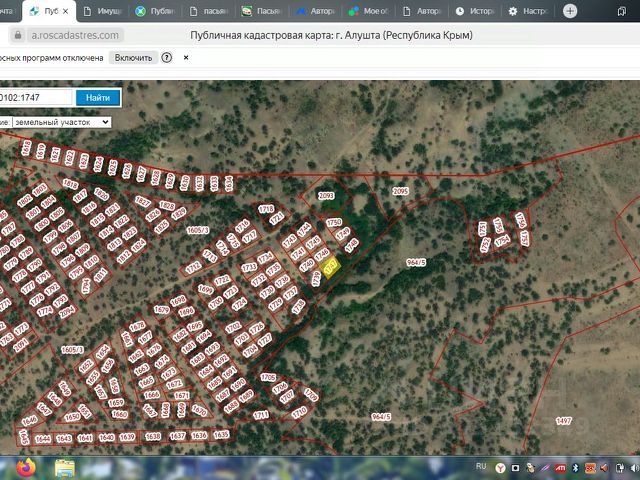
Task: Open File Explorer from the taskbar
Action: tap(64, 468)
